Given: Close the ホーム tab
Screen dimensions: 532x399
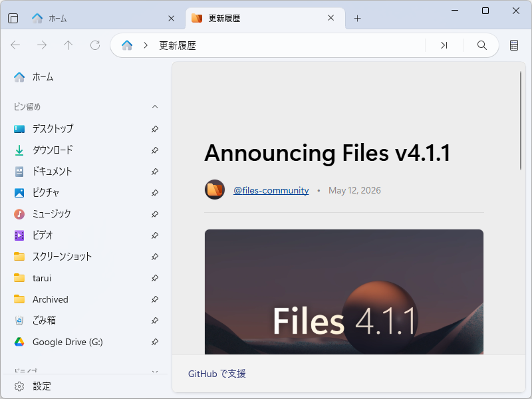Looking at the screenshot, I should point(172,19).
